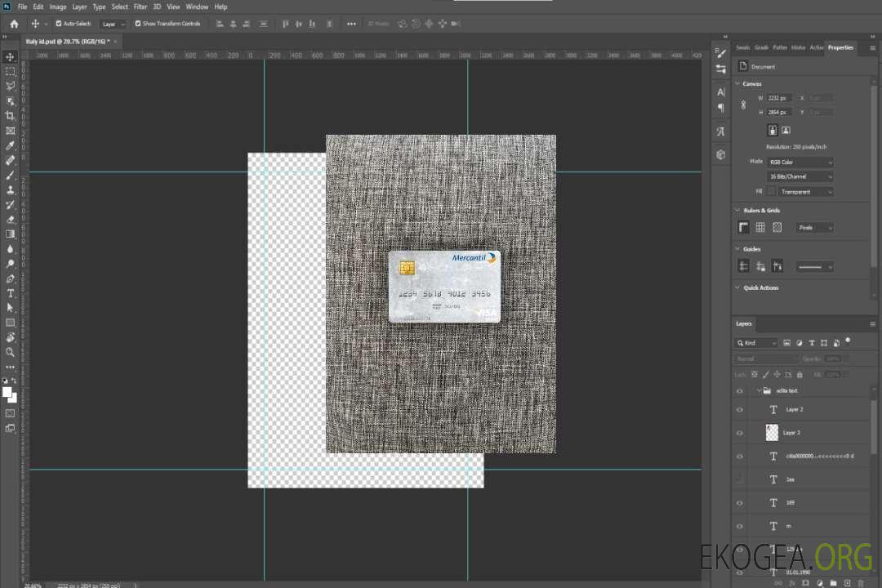Open the 3D panel icon in collapsed dock
882x588 pixels.
pos(720,154)
